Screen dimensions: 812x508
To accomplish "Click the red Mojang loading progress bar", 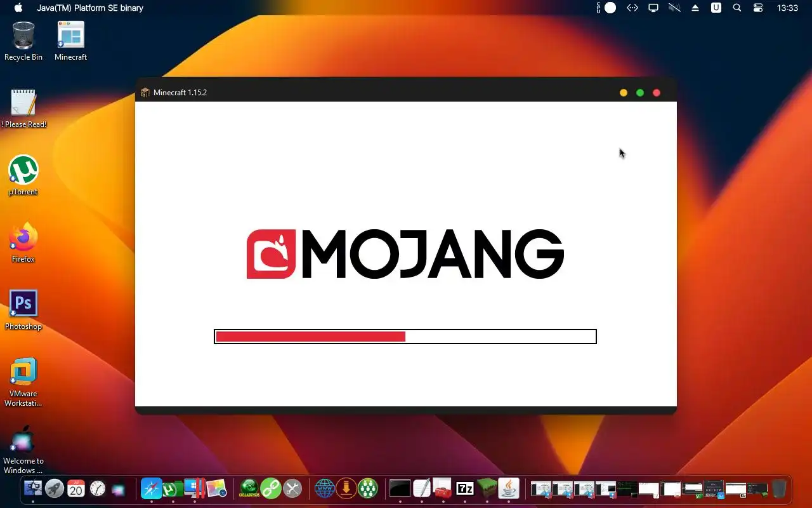I will tap(405, 337).
